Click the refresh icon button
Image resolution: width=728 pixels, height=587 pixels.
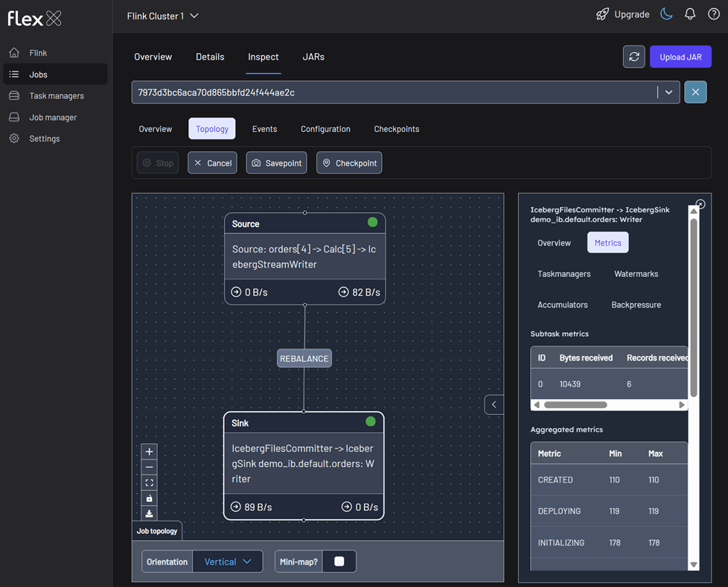(633, 57)
